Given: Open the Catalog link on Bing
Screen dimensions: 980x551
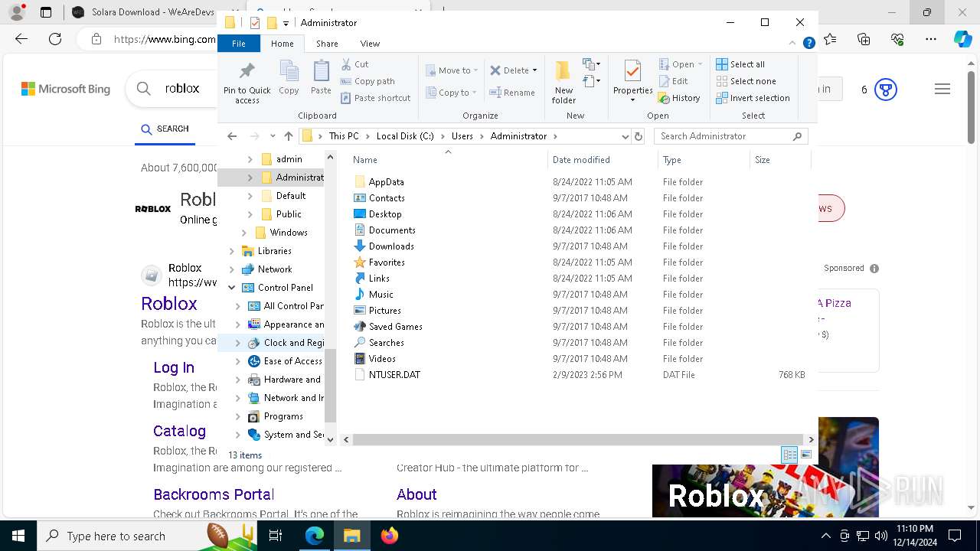Looking at the screenshot, I should click(x=179, y=431).
